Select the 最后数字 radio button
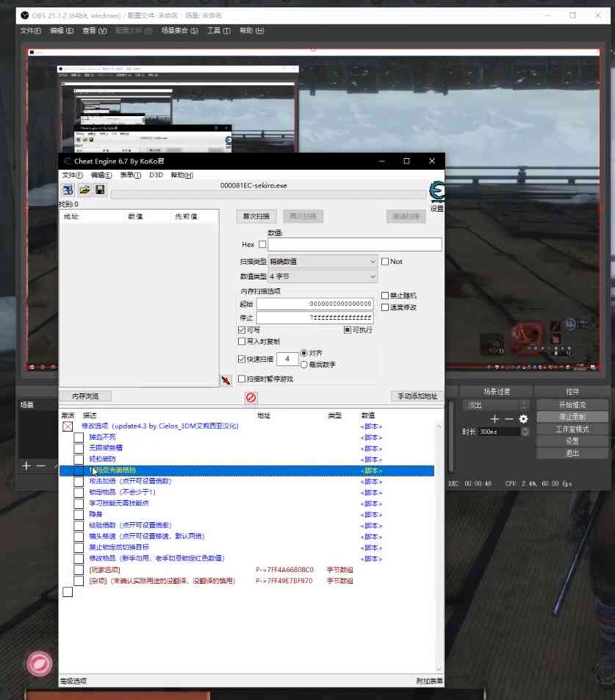This screenshot has height=700, width=615. 304,365
